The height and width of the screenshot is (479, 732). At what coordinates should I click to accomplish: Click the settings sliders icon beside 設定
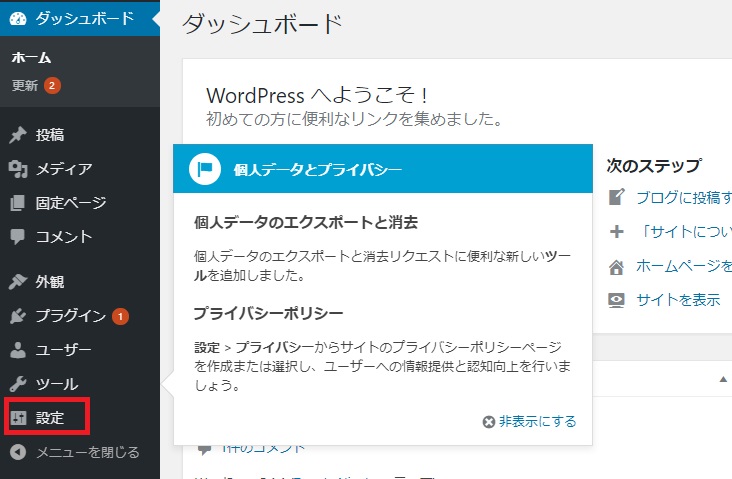[x=18, y=418]
